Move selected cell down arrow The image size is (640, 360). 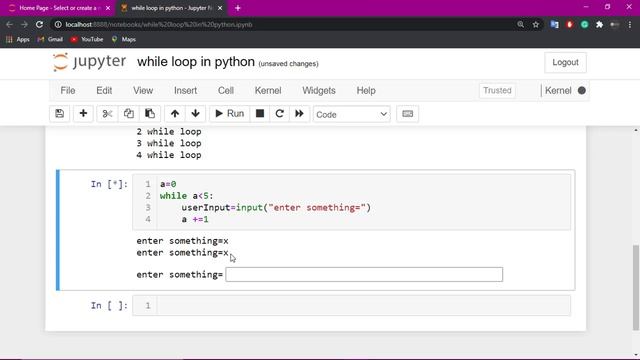point(196,114)
